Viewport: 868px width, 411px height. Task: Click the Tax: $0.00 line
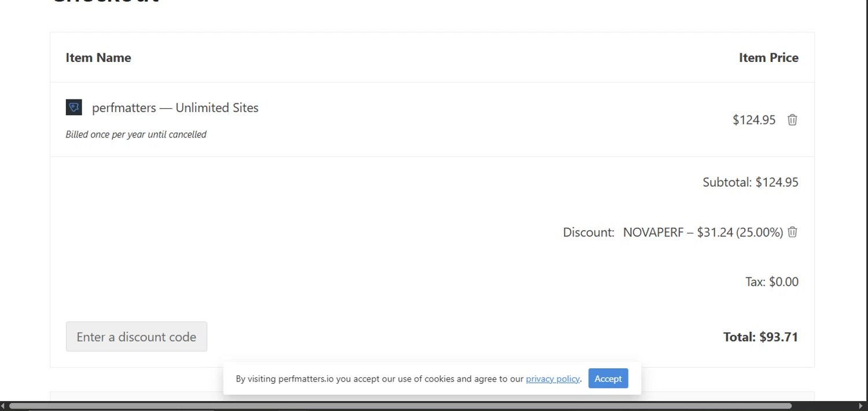772,282
